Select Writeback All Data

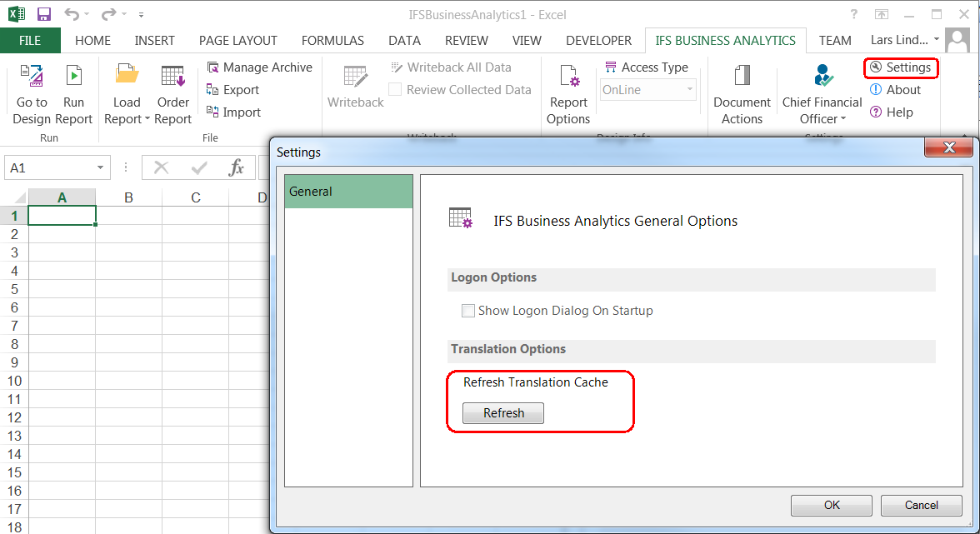coord(452,67)
